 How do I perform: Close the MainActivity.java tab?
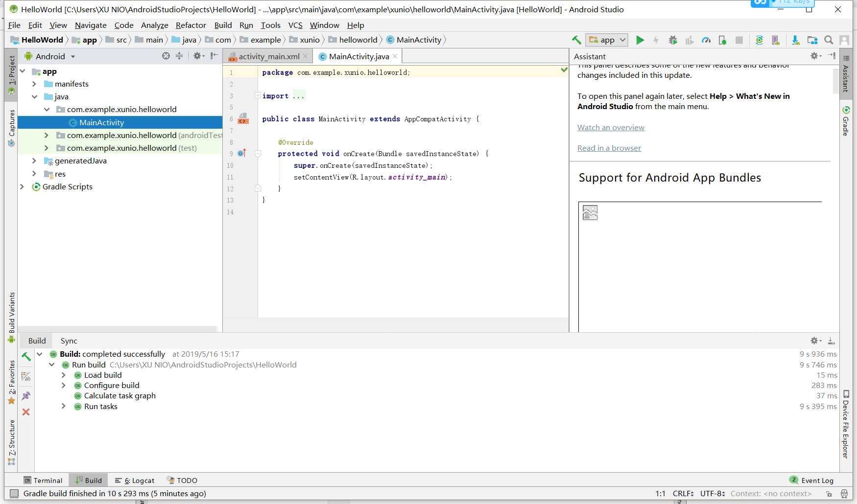pyautogui.click(x=395, y=56)
